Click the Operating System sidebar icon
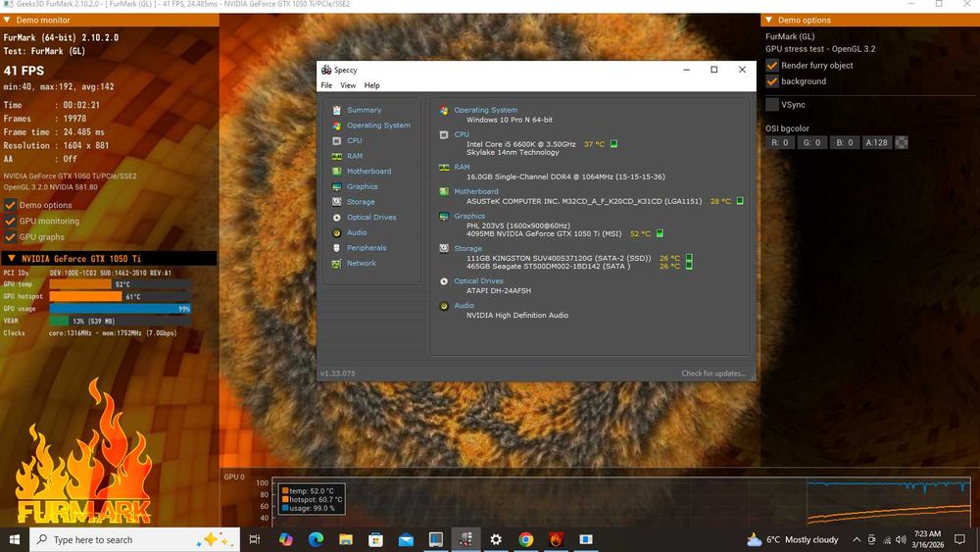Screen dimensions: 980x552 [337, 125]
